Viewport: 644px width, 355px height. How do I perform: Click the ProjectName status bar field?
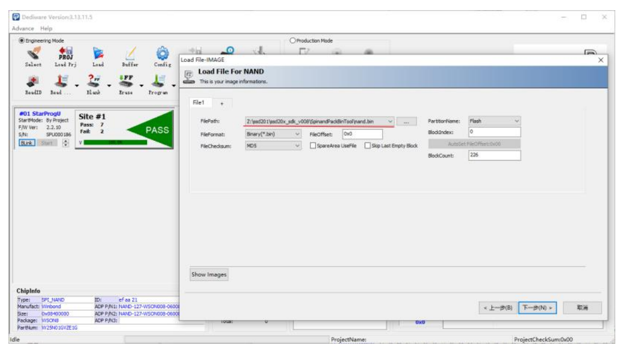pyautogui.click(x=348, y=339)
